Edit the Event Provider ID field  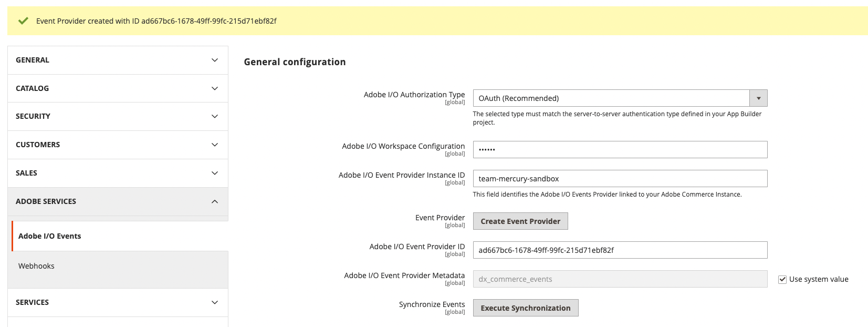pyautogui.click(x=620, y=250)
